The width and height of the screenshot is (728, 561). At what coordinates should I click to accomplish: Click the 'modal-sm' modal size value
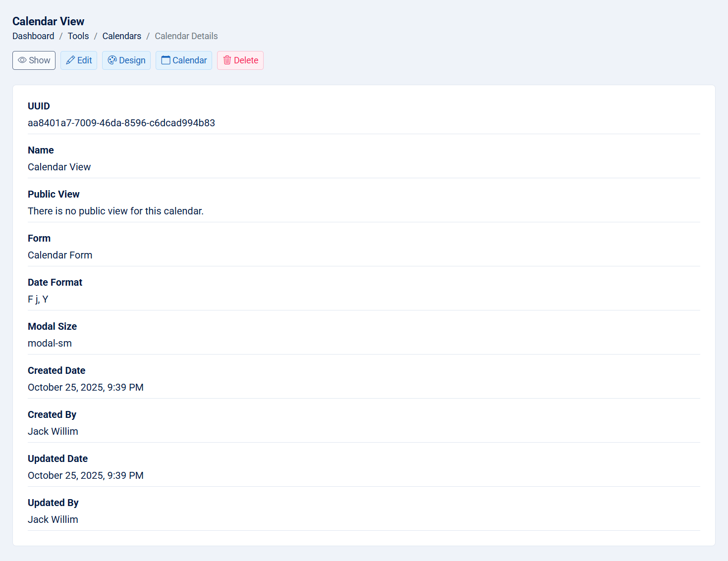(50, 343)
